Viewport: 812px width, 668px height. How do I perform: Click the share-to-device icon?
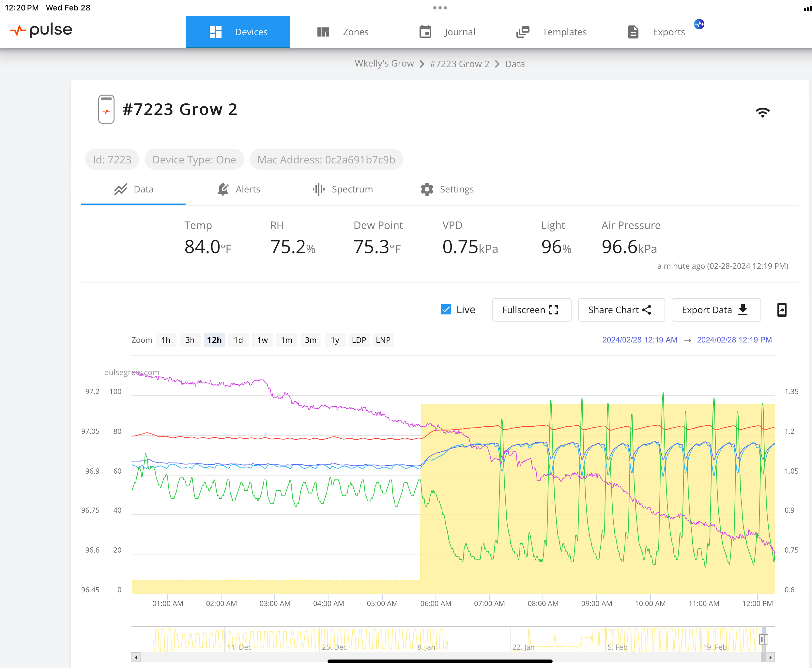[782, 310]
